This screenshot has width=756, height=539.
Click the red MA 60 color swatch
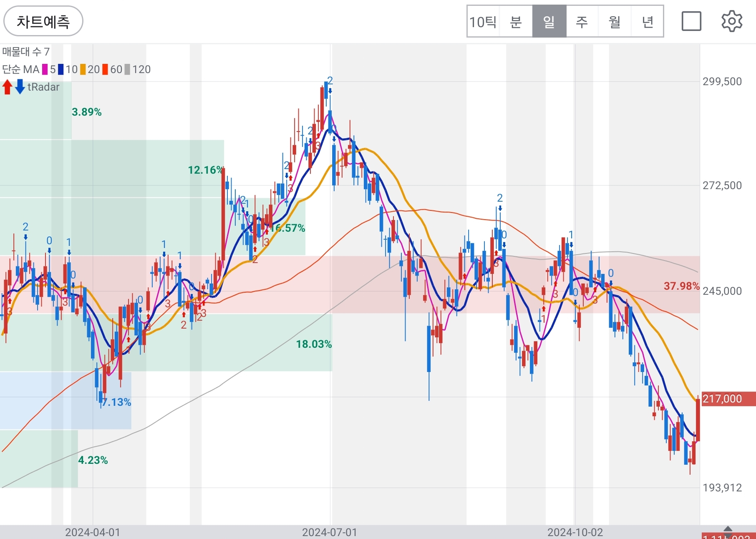105,69
